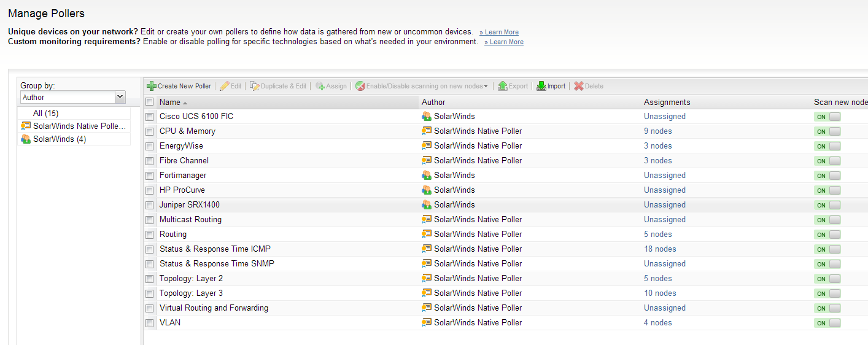Click author icon in EnergyWise row
868x345 pixels.
[x=427, y=145]
